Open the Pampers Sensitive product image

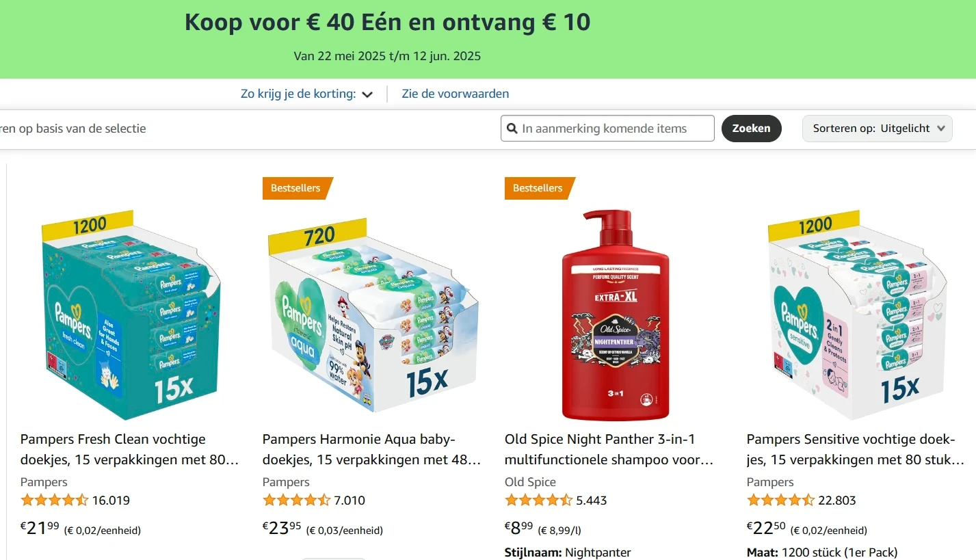pos(857,315)
